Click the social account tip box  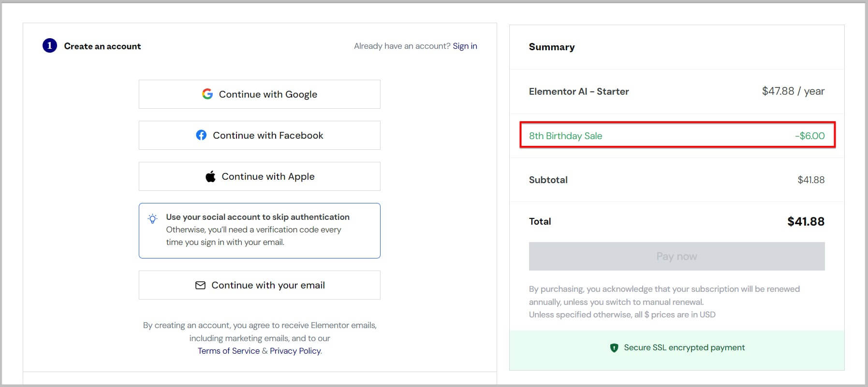point(259,230)
